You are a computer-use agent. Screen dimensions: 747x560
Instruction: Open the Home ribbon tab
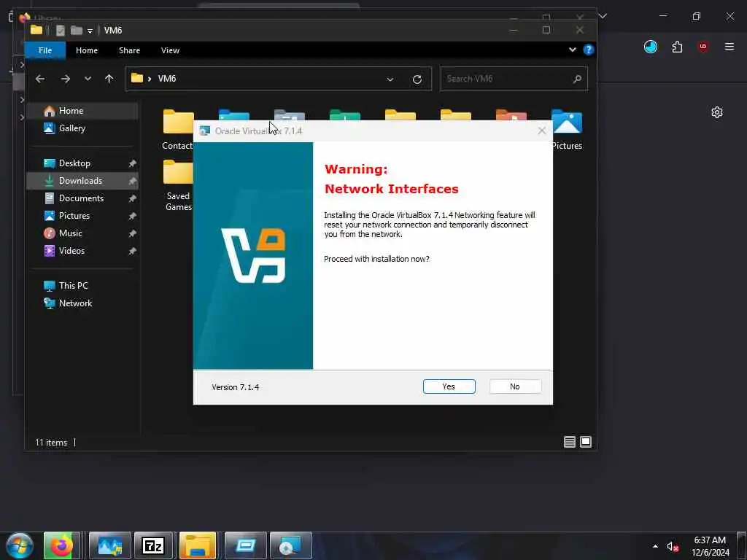(87, 50)
